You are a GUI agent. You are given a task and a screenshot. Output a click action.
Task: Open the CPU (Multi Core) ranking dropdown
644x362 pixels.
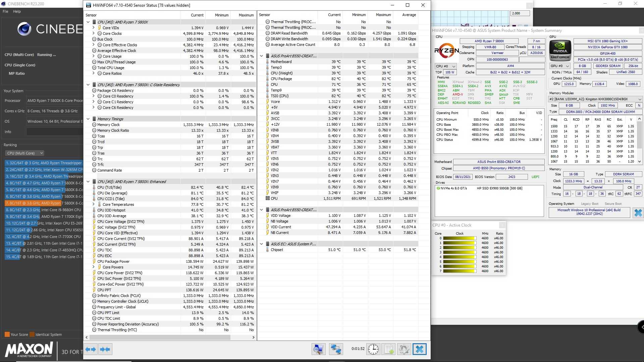pos(24,153)
